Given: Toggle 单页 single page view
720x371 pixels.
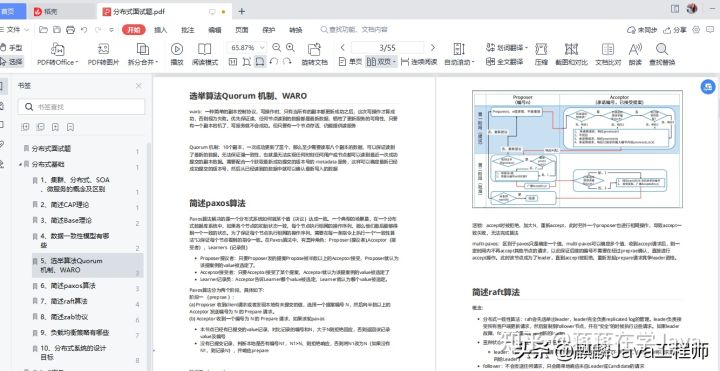Looking at the screenshot, I should pos(350,62).
